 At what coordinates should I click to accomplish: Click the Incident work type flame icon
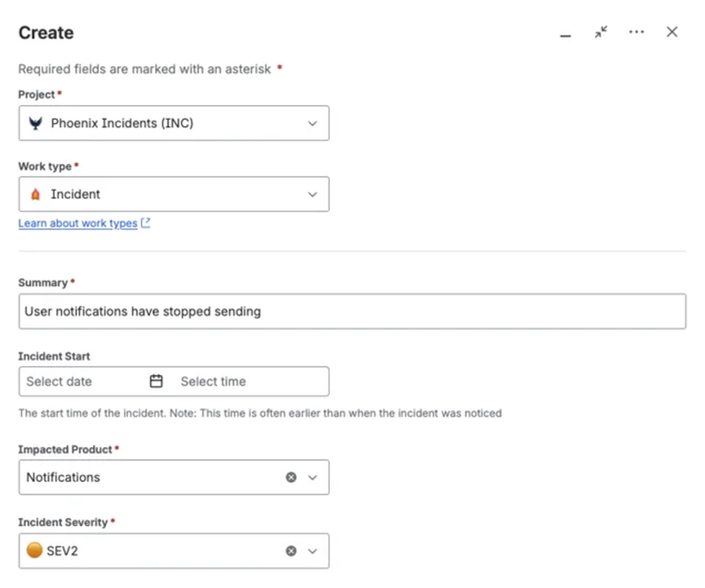pyautogui.click(x=36, y=194)
